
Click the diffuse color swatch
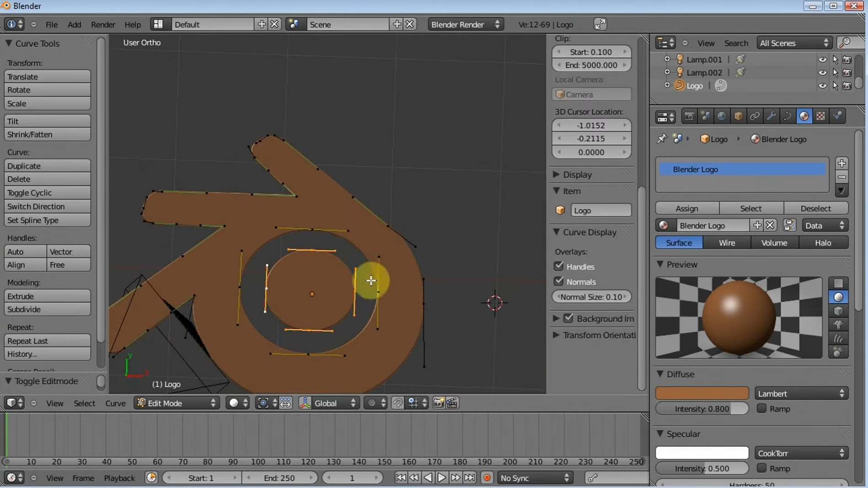(x=702, y=393)
